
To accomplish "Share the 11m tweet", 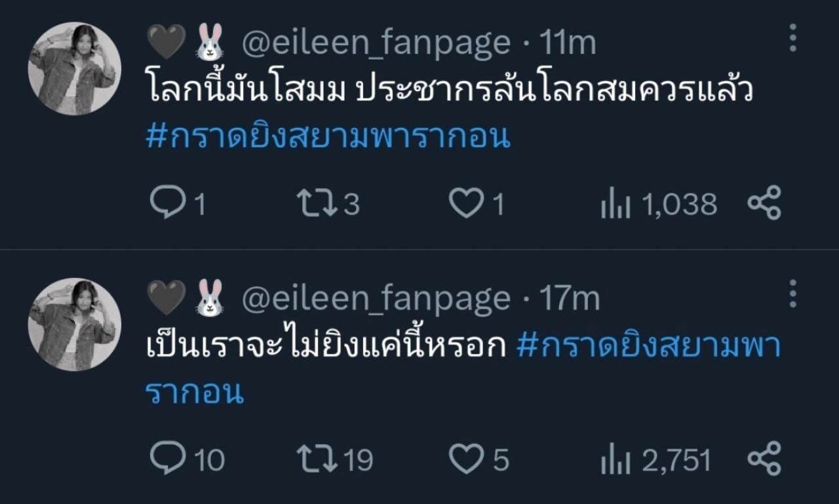I will [764, 203].
